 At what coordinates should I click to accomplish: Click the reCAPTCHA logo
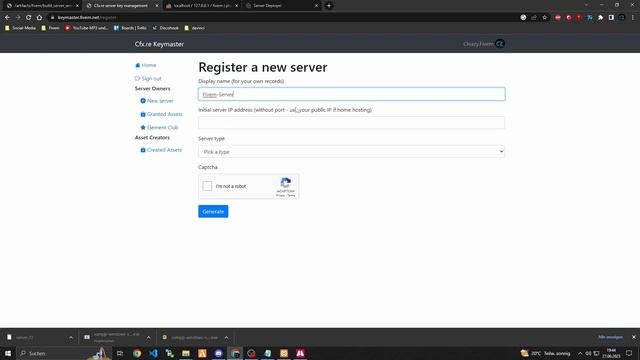click(x=286, y=182)
